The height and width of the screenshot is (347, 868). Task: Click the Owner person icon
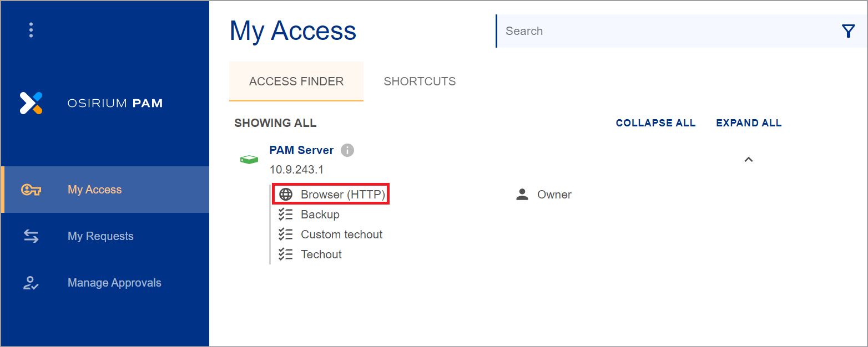pyautogui.click(x=522, y=195)
